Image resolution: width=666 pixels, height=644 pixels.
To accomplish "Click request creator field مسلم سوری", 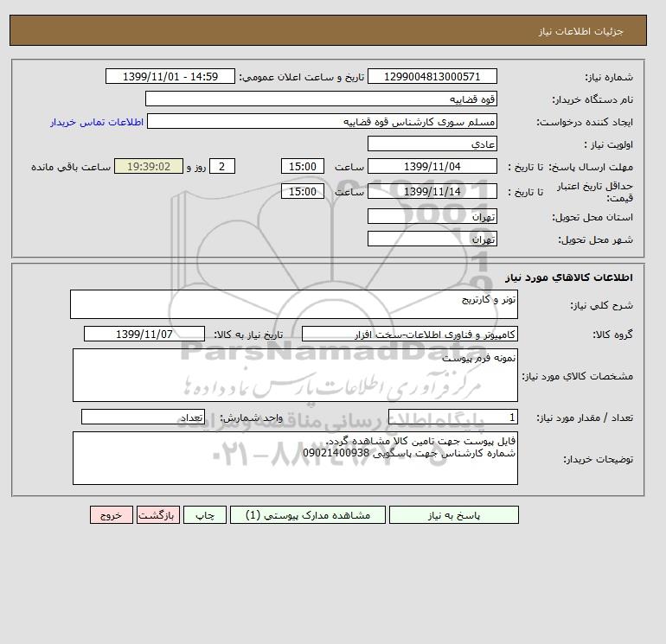I will point(322,121).
